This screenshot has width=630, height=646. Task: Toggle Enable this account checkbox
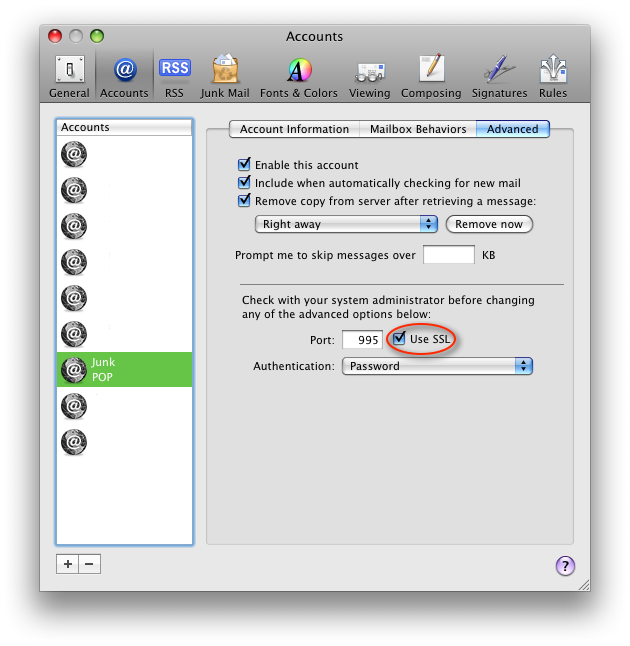[x=244, y=164]
